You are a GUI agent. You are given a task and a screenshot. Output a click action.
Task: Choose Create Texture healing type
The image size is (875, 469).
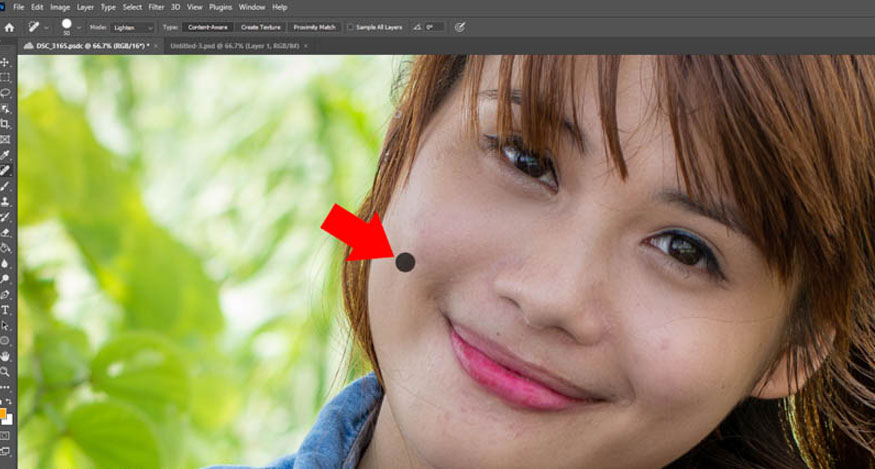click(261, 27)
